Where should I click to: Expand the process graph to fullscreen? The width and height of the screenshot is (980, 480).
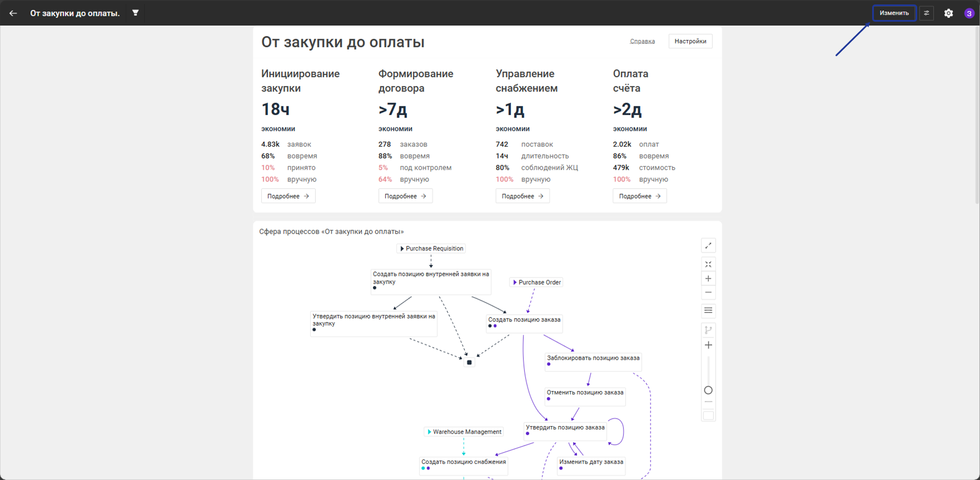tap(708, 246)
